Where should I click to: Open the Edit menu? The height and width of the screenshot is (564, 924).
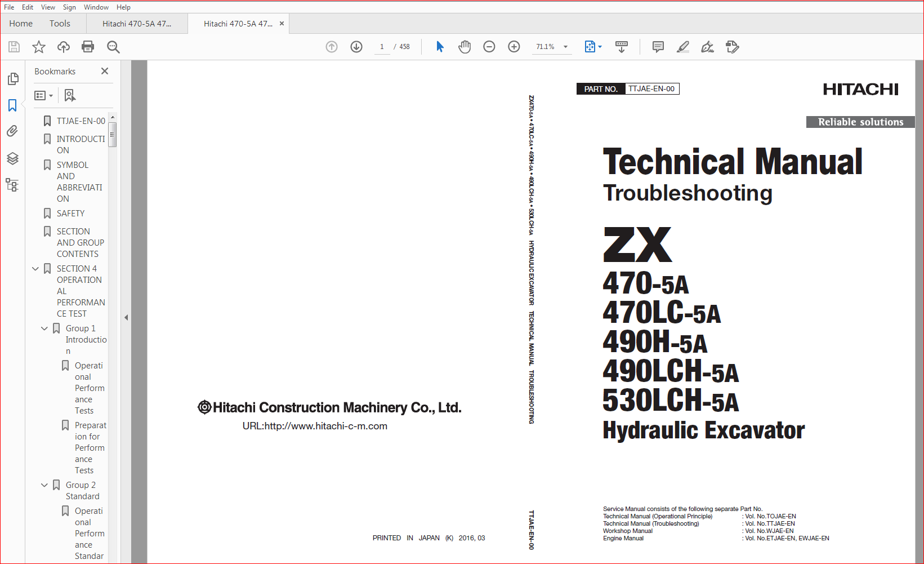click(x=28, y=7)
